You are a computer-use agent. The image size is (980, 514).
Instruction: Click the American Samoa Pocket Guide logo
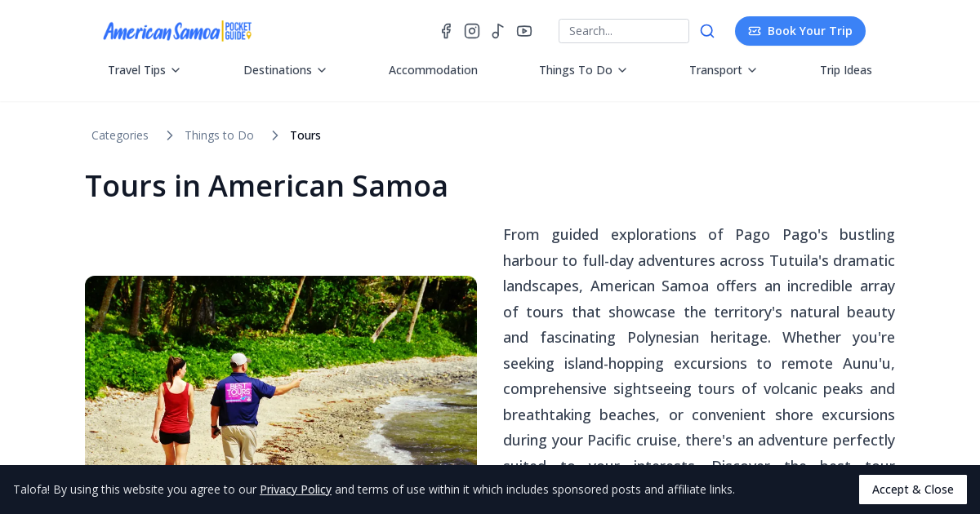177,31
